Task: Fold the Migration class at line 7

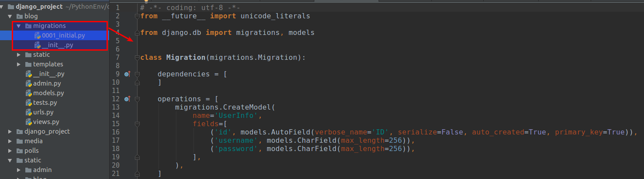Action: [x=137, y=58]
